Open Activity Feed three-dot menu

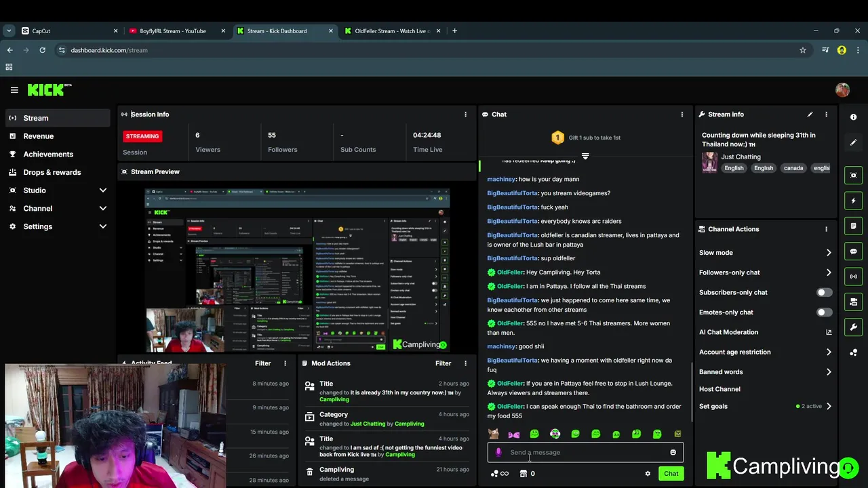click(x=285, y=363)
